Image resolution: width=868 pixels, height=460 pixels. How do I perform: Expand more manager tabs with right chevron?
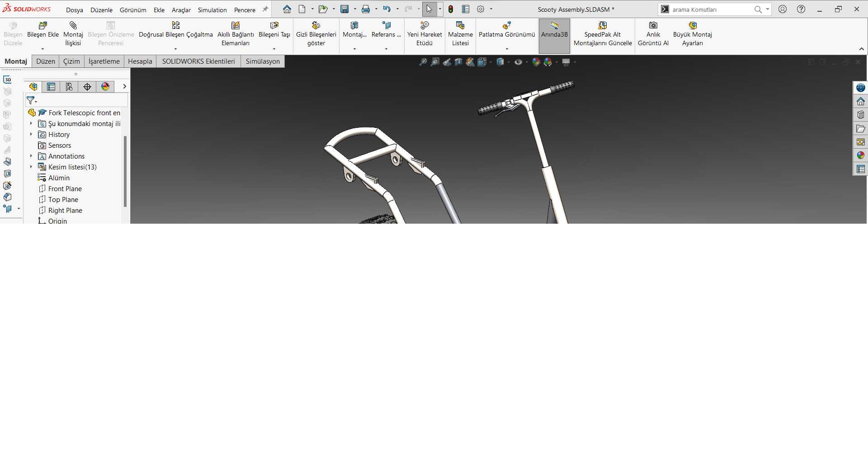click(x=124, y=86)
